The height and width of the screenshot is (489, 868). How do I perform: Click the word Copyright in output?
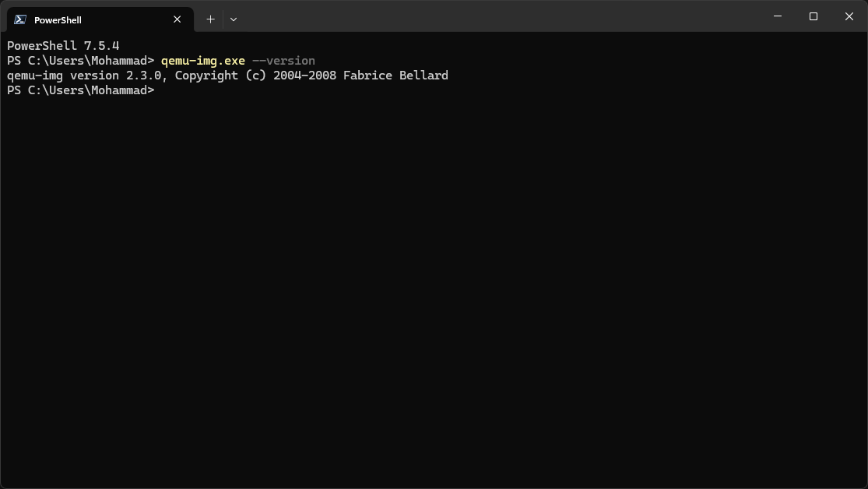point(206,76)
